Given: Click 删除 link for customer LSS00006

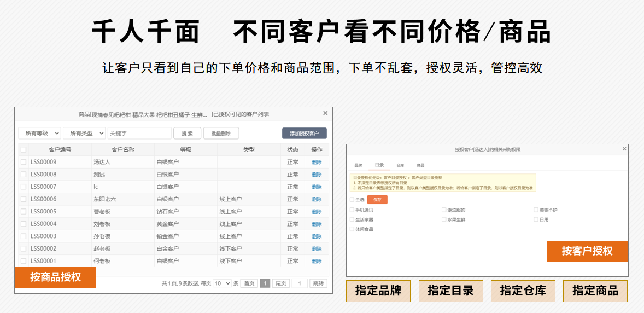Looking at the screenshot, I should tap(317, 199).
